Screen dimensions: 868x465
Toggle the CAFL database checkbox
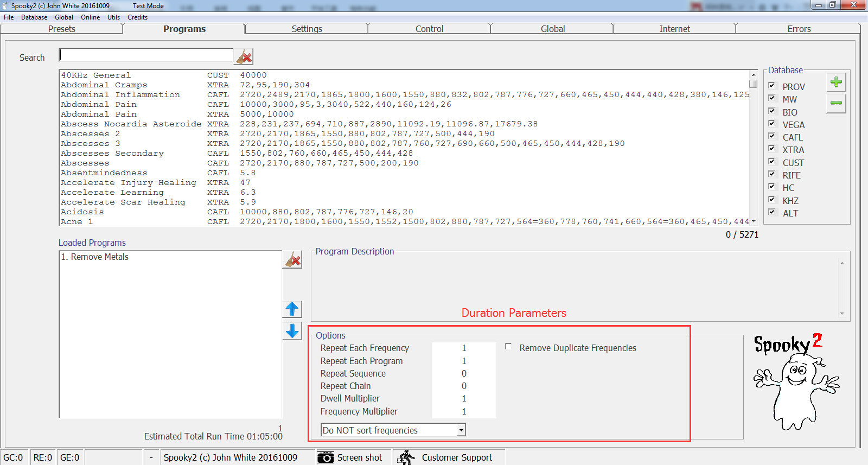771,136
